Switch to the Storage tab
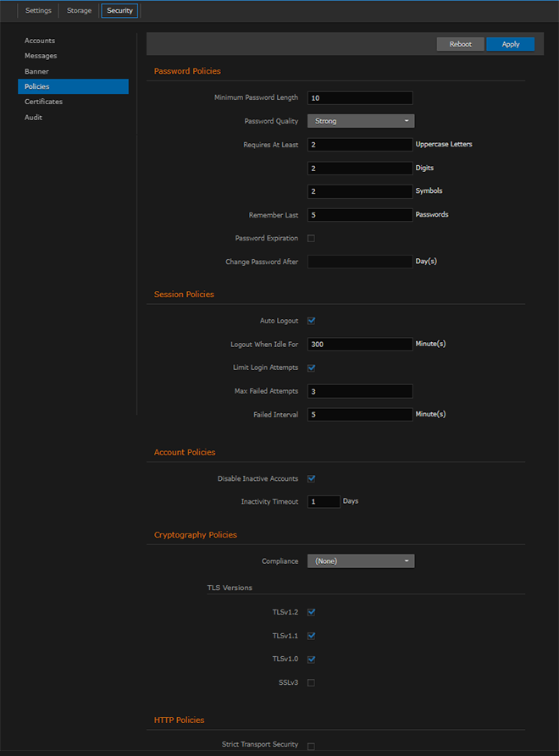The image size is (559, 756). coord(78,10)
